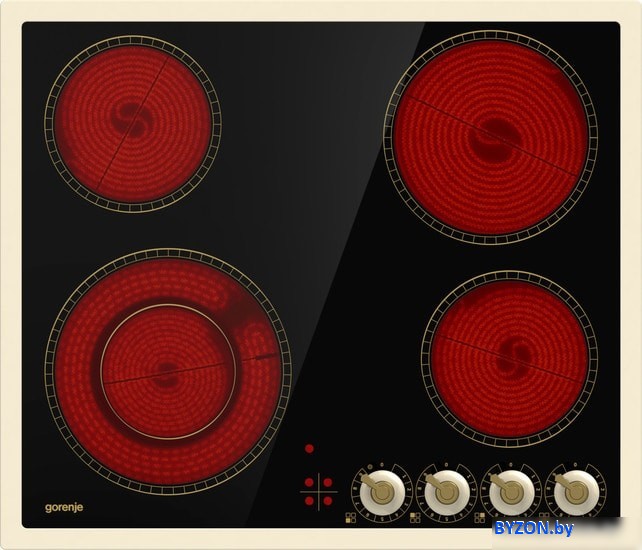Viewport: 642px width, 550px height.
Task: Tap the 0 mark above the third knob
Action: tap(511, 465)
